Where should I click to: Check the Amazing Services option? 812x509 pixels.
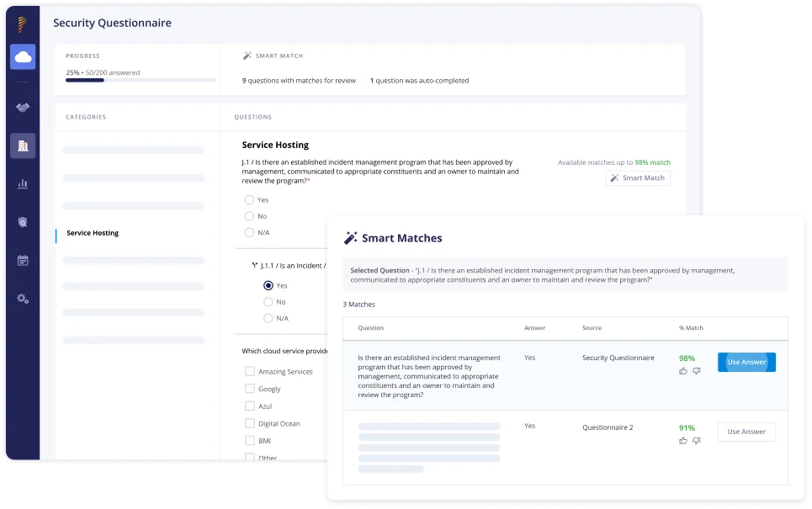click(250, 371)
